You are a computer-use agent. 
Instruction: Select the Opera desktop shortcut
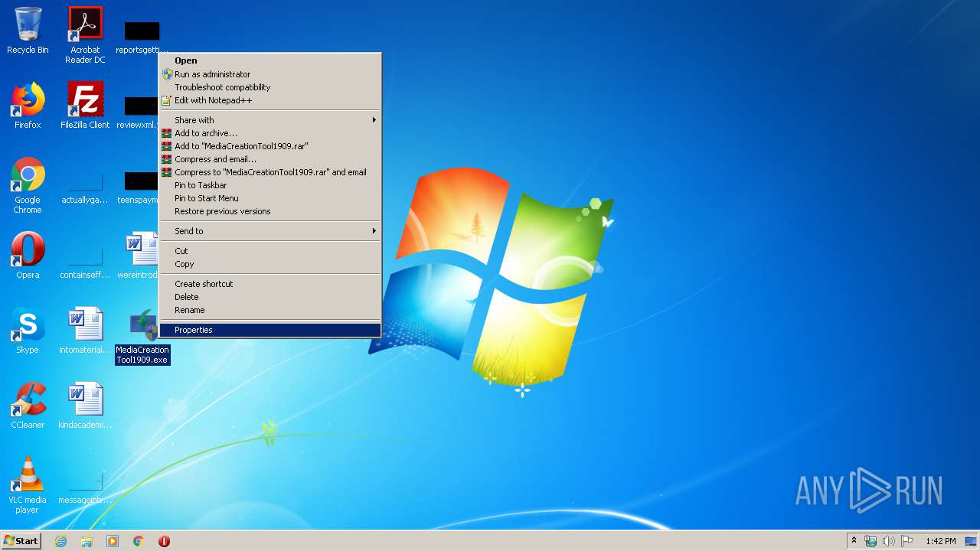pyautogui.click(x=28, y=256)
